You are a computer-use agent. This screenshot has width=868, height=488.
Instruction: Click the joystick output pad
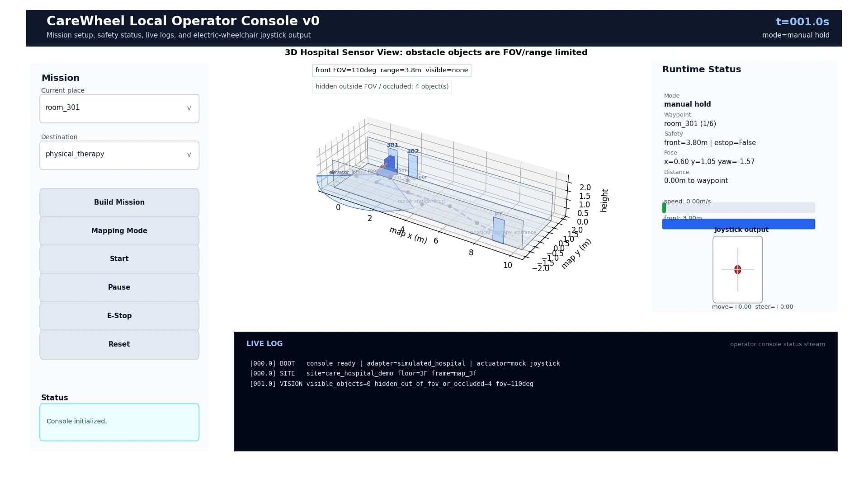pyautogui.click(x=738, y=270)
